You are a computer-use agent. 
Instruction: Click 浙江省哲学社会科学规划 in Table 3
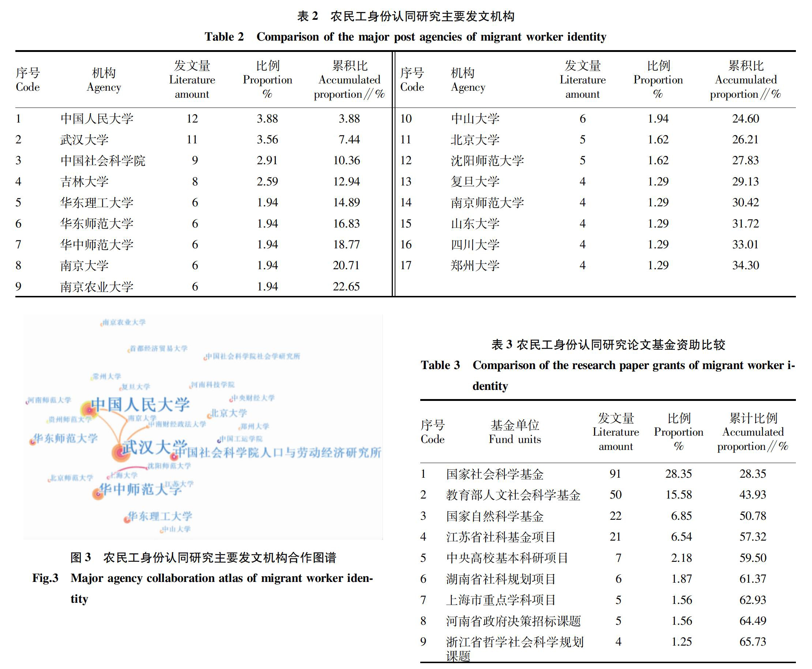[515, 642]
